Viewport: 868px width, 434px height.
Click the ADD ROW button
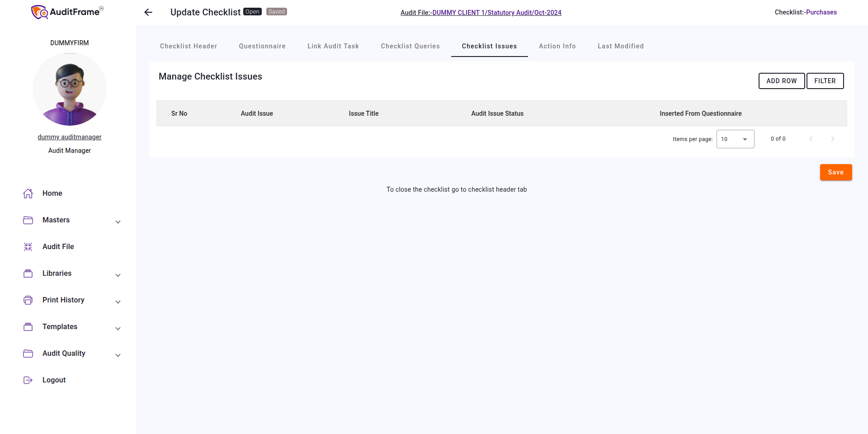tap(781, 81)
